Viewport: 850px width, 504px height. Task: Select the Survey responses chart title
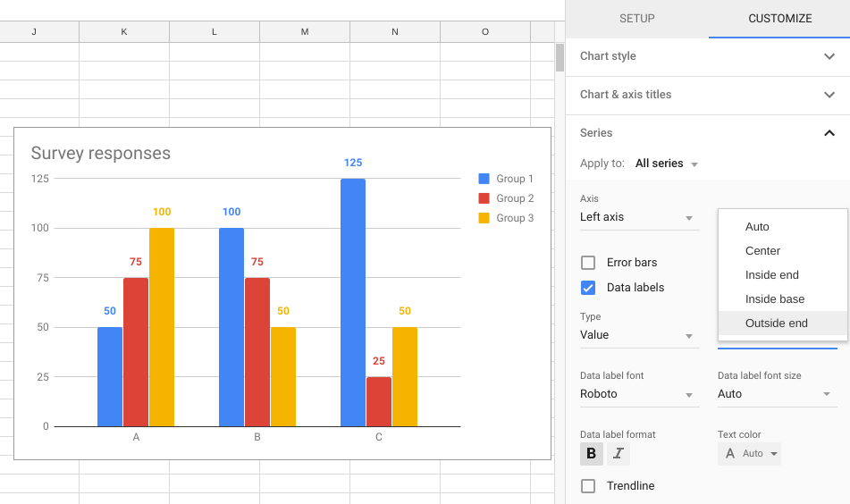[x=101, y=154]
